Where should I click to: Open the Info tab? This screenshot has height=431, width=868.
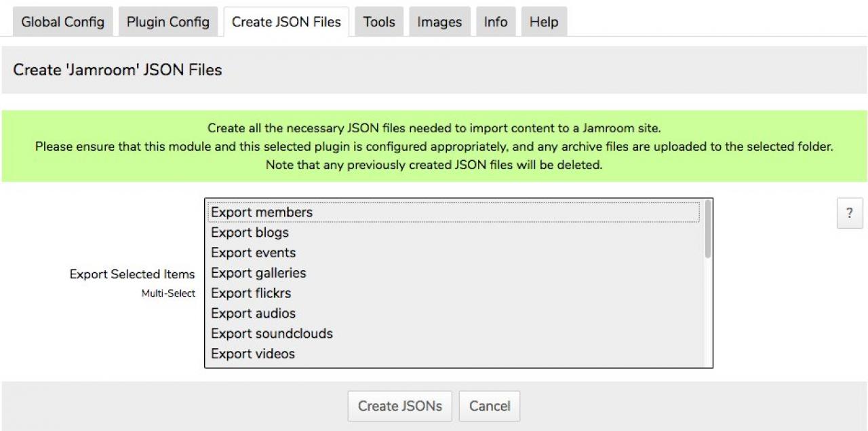pos(496,22)
